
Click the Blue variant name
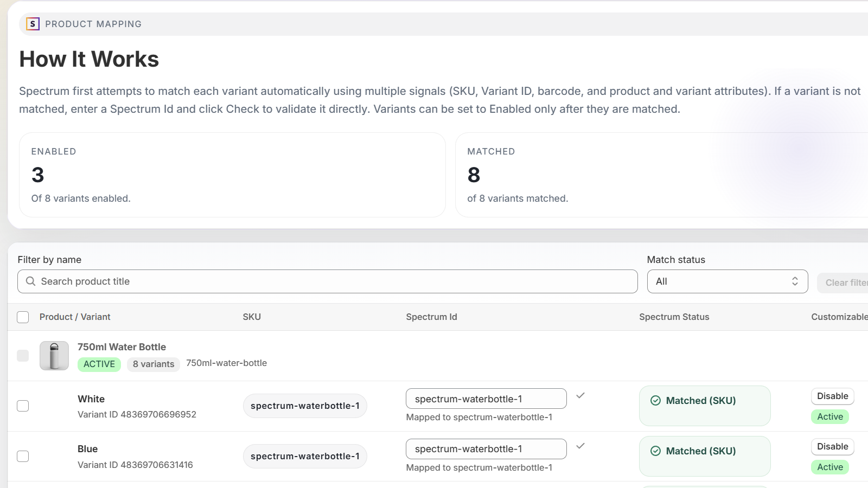[x=87, y=449]
